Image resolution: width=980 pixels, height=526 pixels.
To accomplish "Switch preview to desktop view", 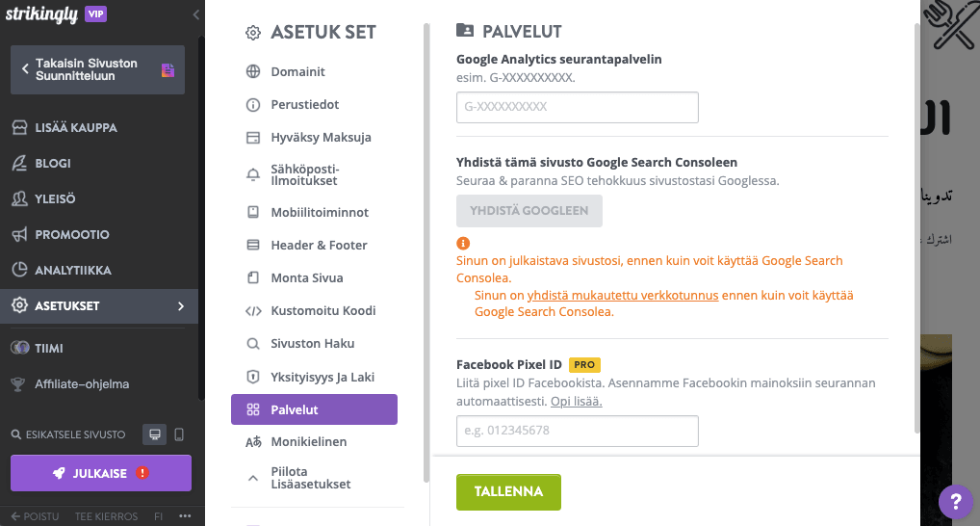I will (x=153, y=434).
